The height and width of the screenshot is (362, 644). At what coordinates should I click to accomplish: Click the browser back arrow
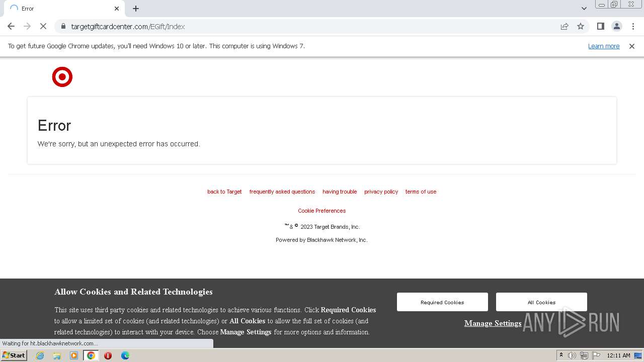[11, 27]
